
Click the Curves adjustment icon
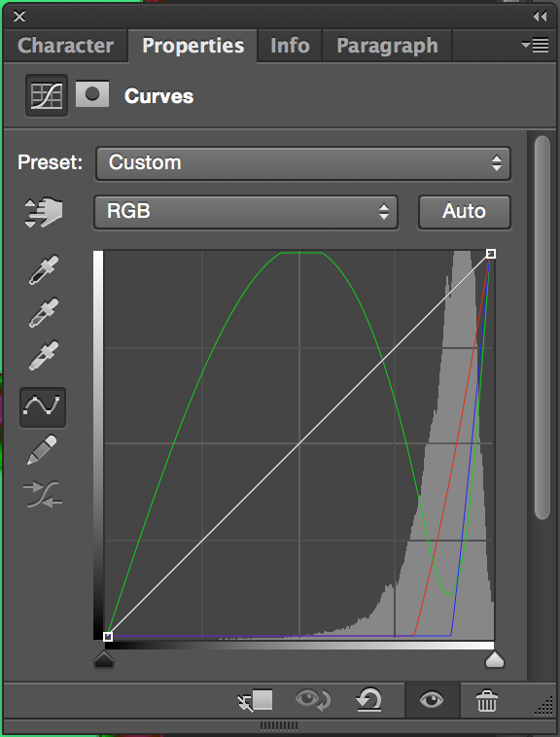46,95
